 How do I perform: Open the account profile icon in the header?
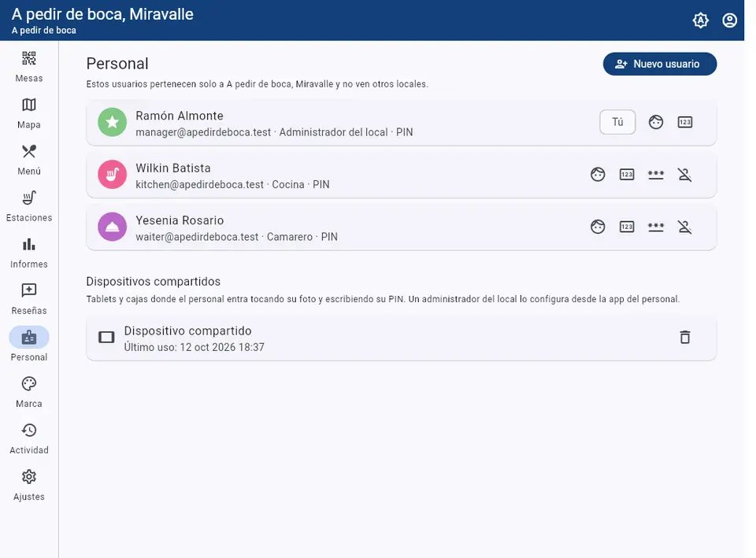tap(729, 20)
